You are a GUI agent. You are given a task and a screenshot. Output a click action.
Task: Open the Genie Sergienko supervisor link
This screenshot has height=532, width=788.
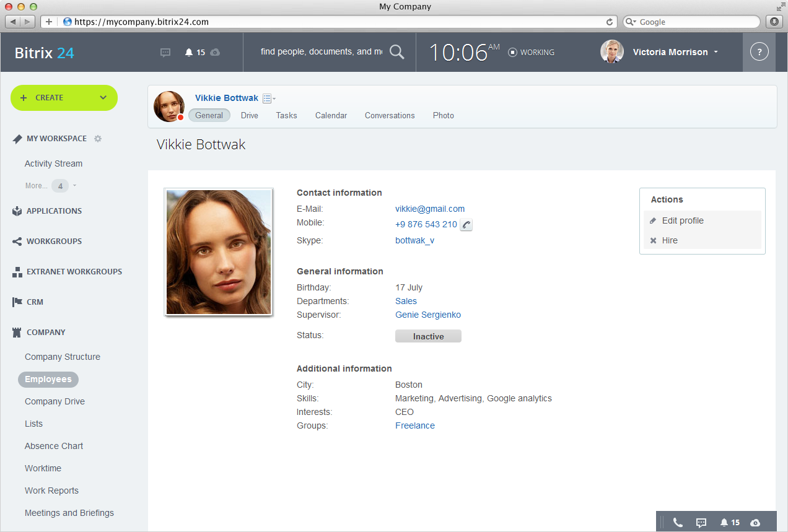click(427, 315)
